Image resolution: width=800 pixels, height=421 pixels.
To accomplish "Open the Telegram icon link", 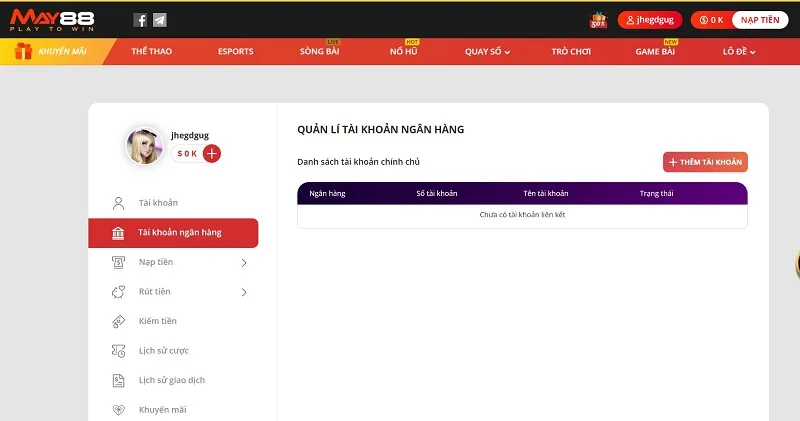I will (160, 20).
